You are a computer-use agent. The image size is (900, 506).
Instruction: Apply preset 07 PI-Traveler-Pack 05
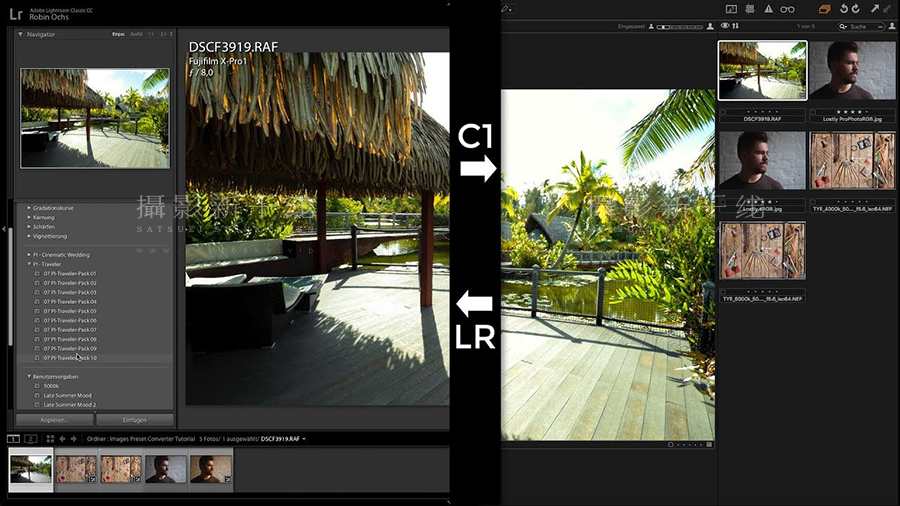click(70, 311)
